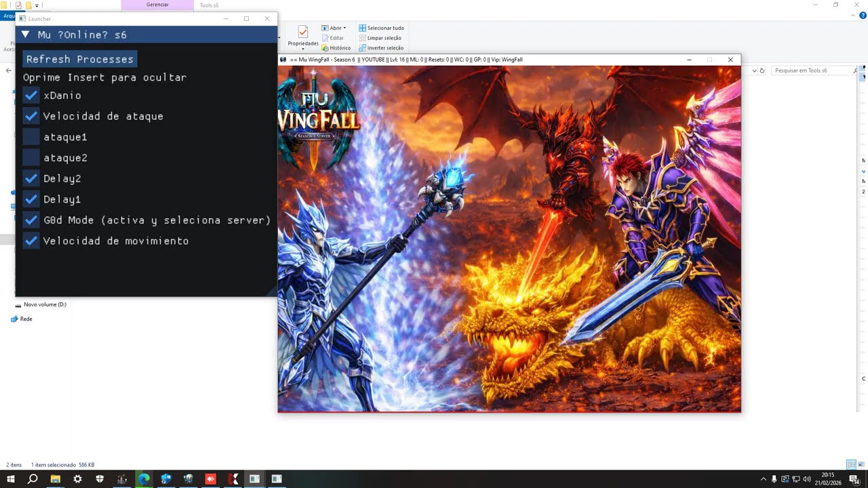The height and width of the screenshot is (488, 868).
Task: Click the '1 item selecionado 586 KB' status text
Action: click(x=62, y=465)
